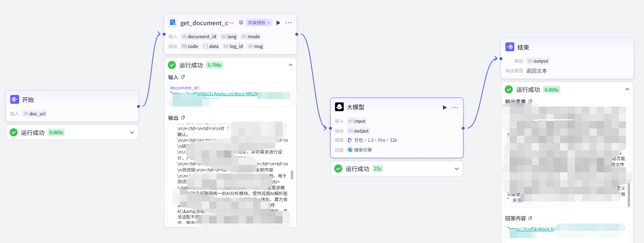This screenshot has width=644, height=243.
Task: Select the document_id input tag
Action: (199, 37)
